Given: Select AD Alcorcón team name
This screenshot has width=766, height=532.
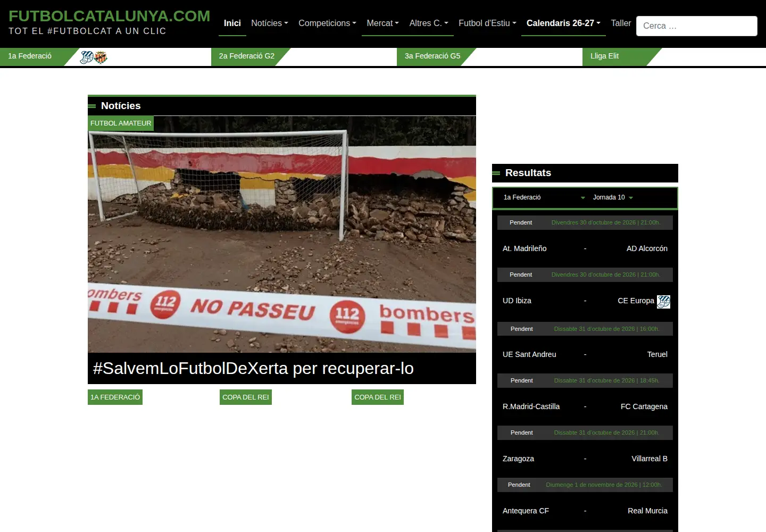Looking at the screenshot, I should pos(647,248).
